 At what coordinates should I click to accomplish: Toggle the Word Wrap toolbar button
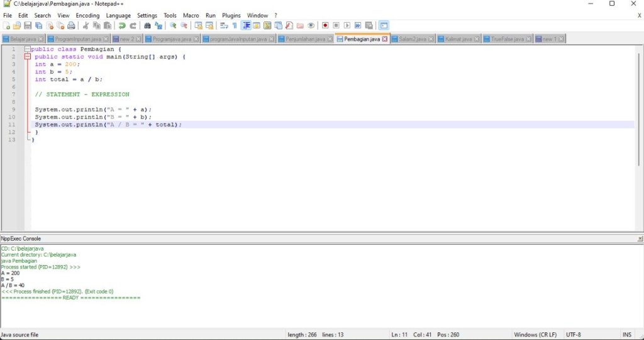coord(224,26)
